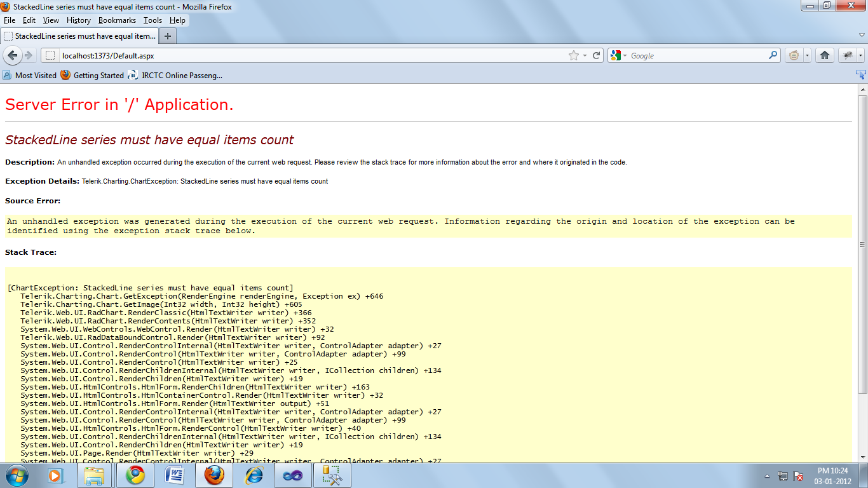Click the "Description:" label
Screen dimensions: 868x488
pyautogui.click(x=30, y=162)
